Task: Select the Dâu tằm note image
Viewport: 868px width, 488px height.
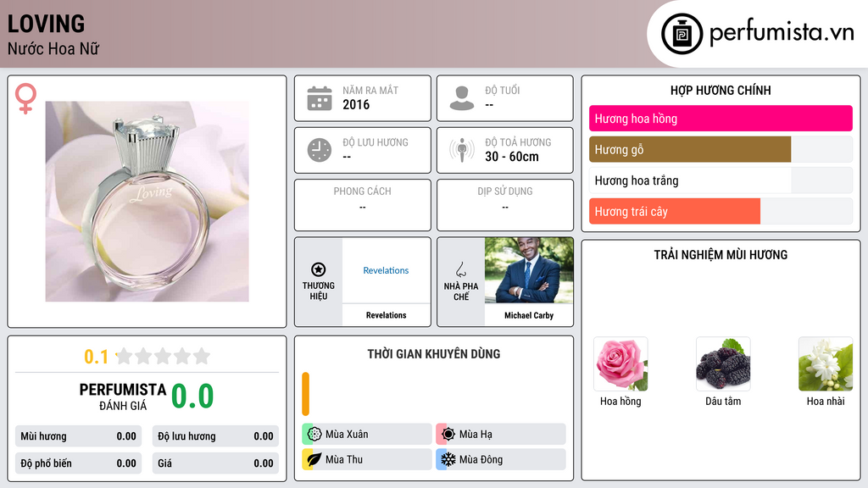Action: pyautogui.click(x=723, y=364)
